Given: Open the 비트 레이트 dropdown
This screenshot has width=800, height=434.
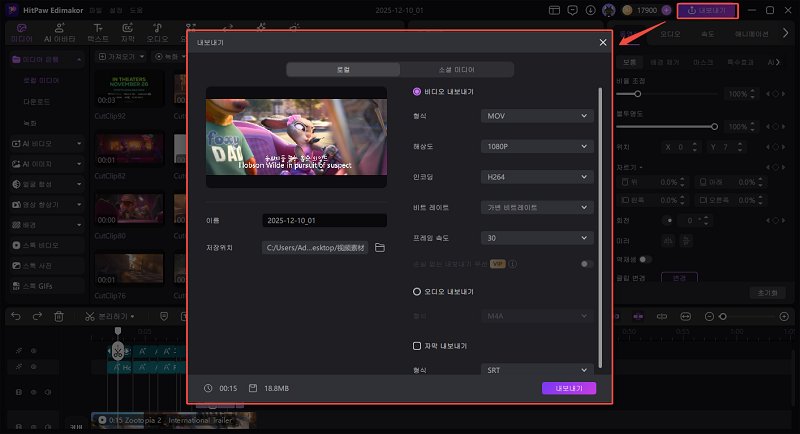Looking at the screenshot, I should point(537,208).
